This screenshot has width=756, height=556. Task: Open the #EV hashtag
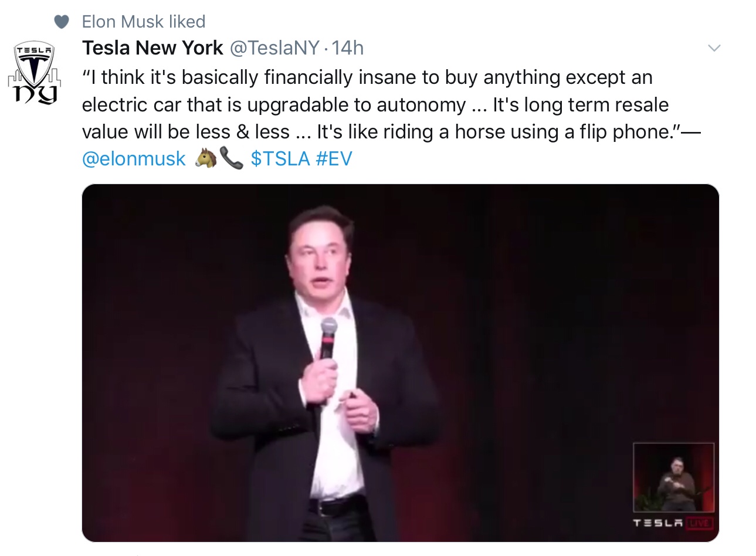pyautogui.click(x=334, y=158)
